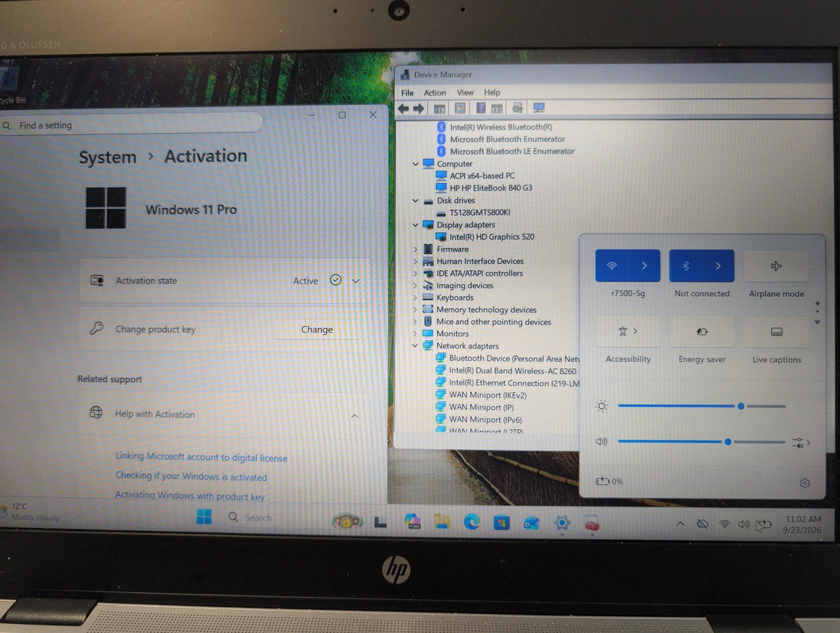
Task: Toggle the Live captions quick setting
Action: (x=776, y=332)
